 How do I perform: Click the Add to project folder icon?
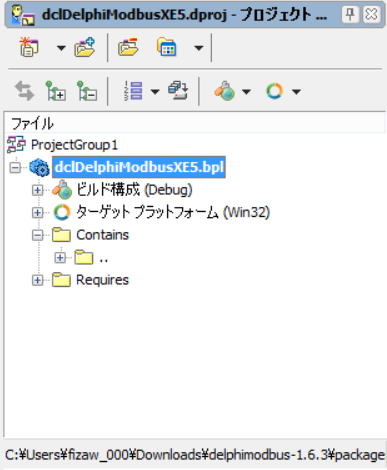(85, 48)
